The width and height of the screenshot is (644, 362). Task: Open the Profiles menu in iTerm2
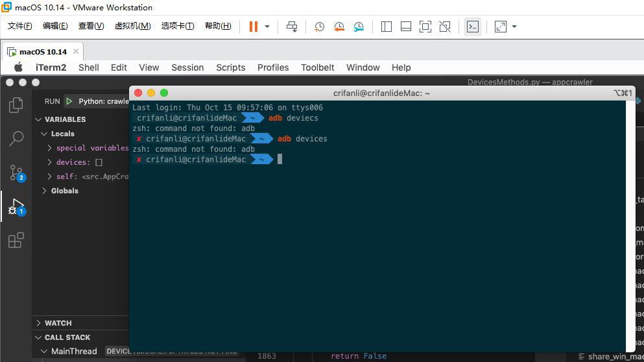pyautogui.click(x=273, y=67)
